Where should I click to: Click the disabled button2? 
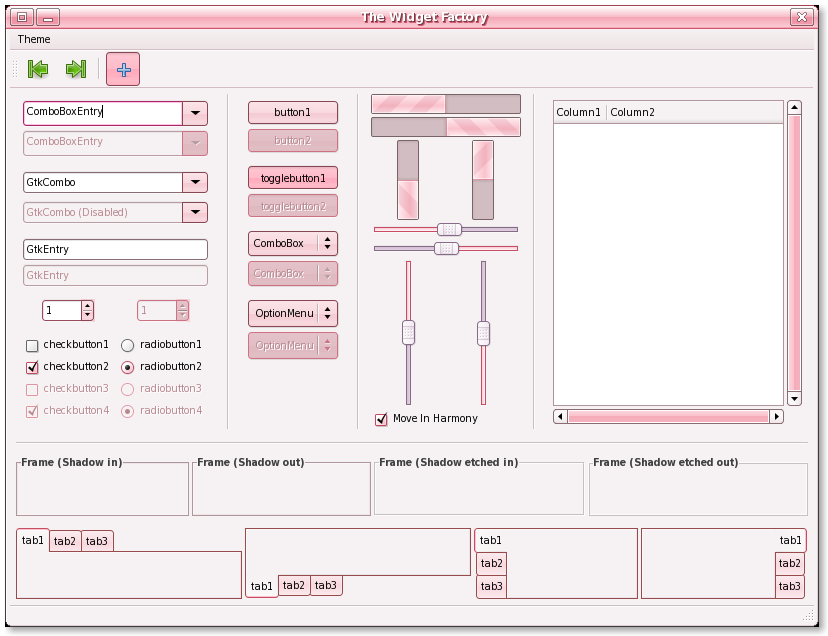[293, 141]
